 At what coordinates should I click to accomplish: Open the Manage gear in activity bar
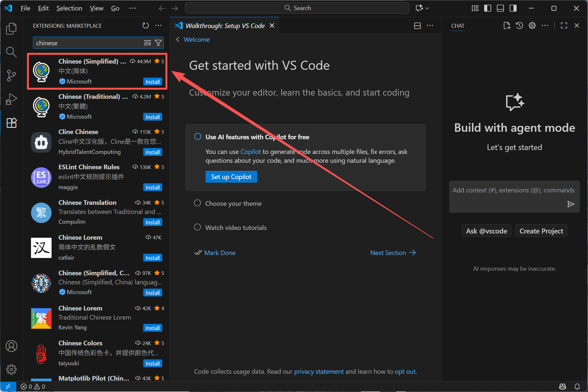[x=11, y=369]
